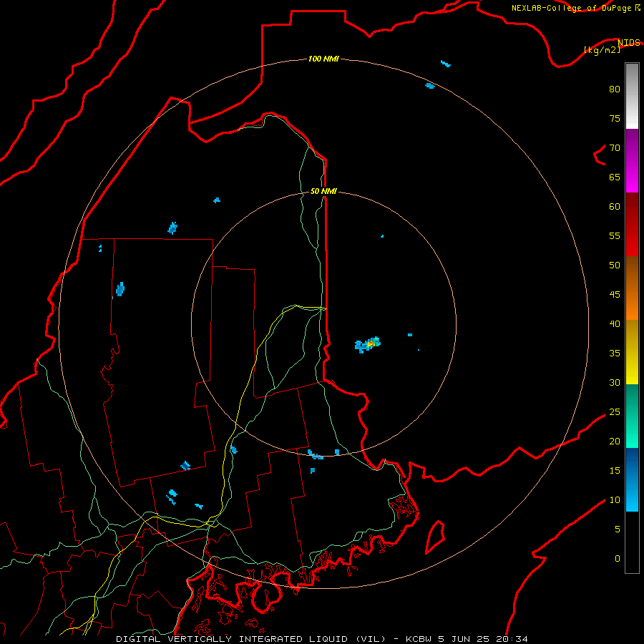644x644 pixels.
Task: Click the KCBW station identifier in caption
Action: [x=419, y=639]
